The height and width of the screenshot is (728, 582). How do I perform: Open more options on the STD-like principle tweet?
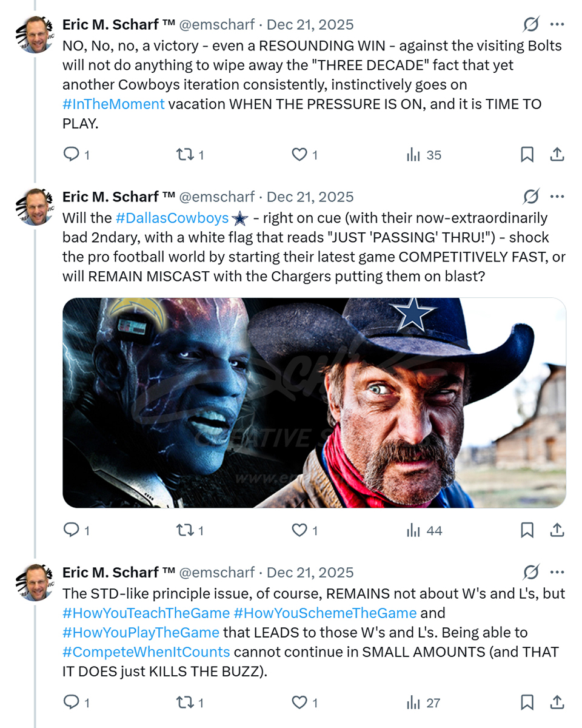[557, 572]
